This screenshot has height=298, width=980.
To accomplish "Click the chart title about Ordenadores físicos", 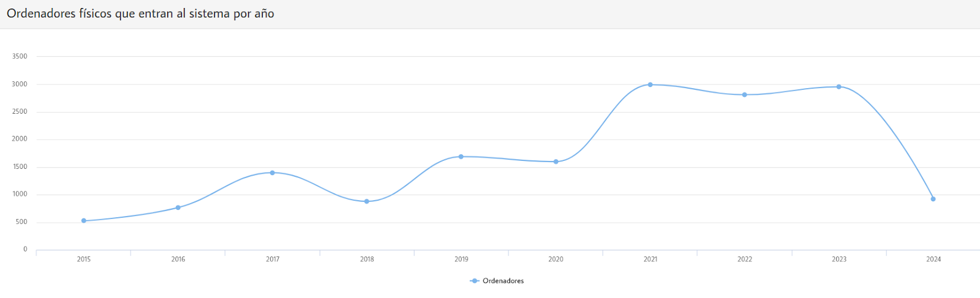I will 140,13.
